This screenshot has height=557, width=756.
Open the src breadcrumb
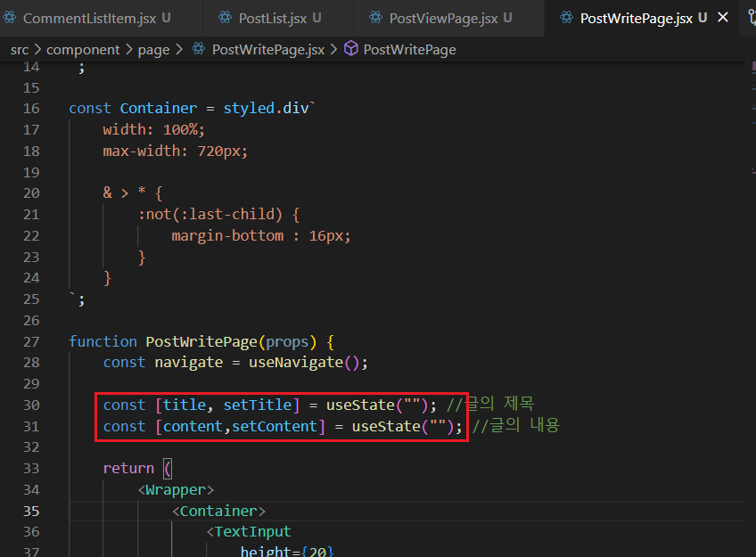point(20,50)
